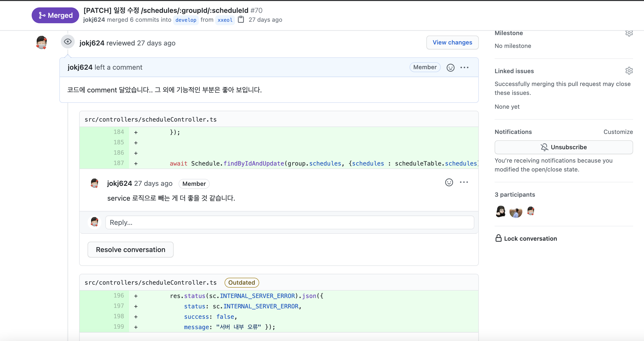The width and height of the screenshot is (644, 341).
Task: Click into the Reply input field
Action: pyautogui.click(x=290, y=222)
